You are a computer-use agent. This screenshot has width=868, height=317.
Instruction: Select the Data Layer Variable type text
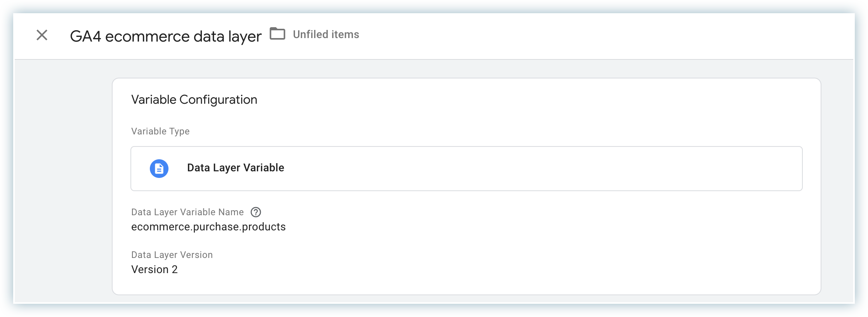pyautogui.click(x=235, y=168)
